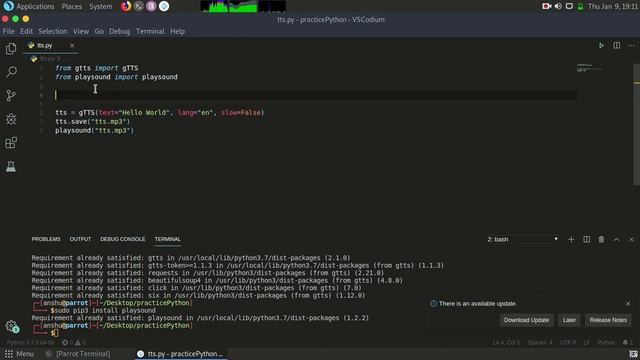Change the Python language mode
640x360 pixels.
[606, 342]
